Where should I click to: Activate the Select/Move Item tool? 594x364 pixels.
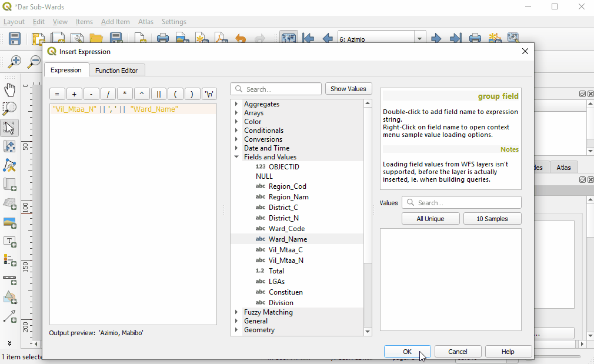tap(10, 128)
